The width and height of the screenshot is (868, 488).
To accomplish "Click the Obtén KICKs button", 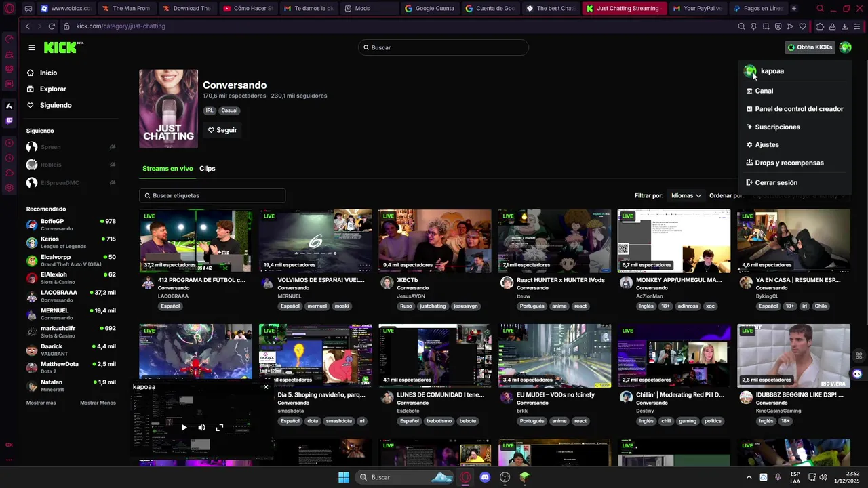I will [x=810, y=47].
